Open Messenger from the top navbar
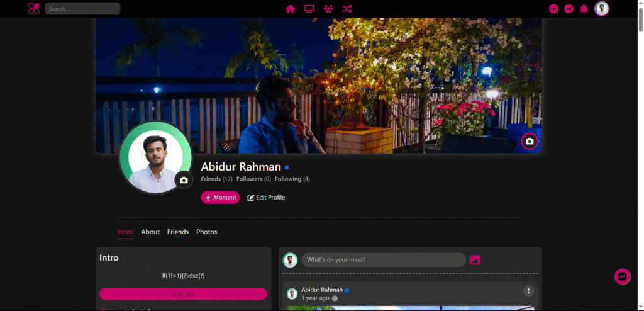 point(569,9)
